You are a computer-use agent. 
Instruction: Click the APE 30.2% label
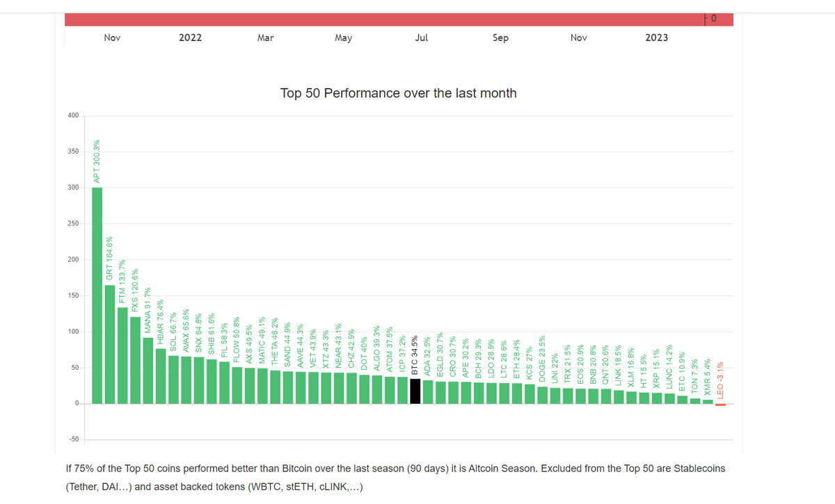[466, 357]
